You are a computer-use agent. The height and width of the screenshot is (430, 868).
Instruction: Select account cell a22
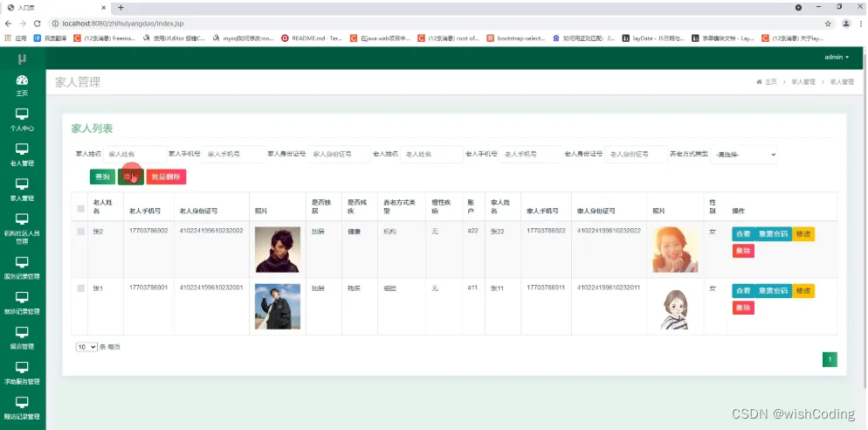(472, 231)
